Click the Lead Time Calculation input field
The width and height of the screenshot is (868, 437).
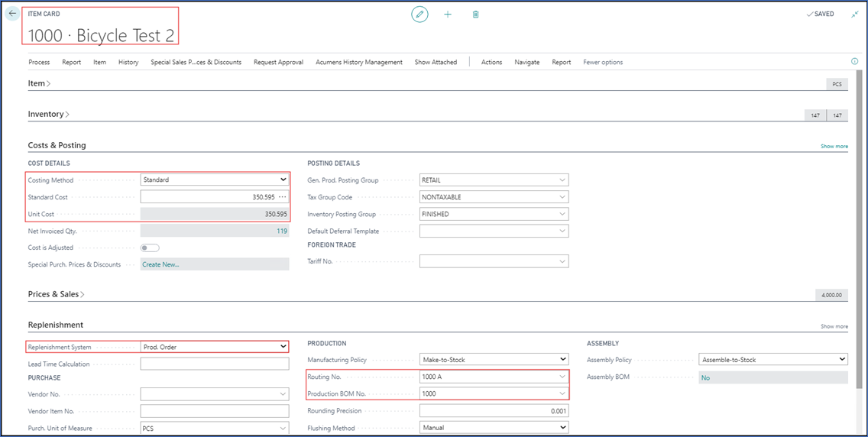click(x=215, y=364)
